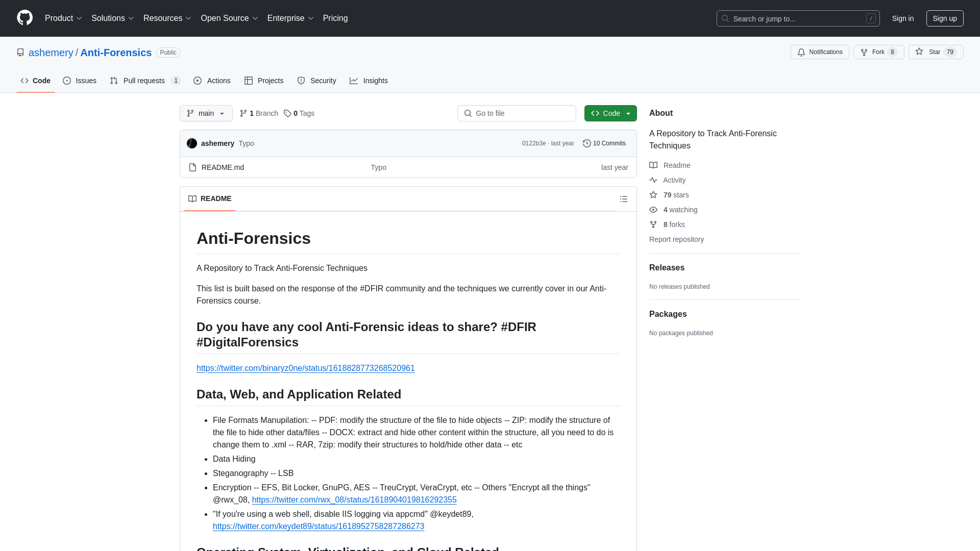Click the eye icon next to 4 watching
Screen dimensions: 980x551
pyautogui.click(x=653, y=210)
